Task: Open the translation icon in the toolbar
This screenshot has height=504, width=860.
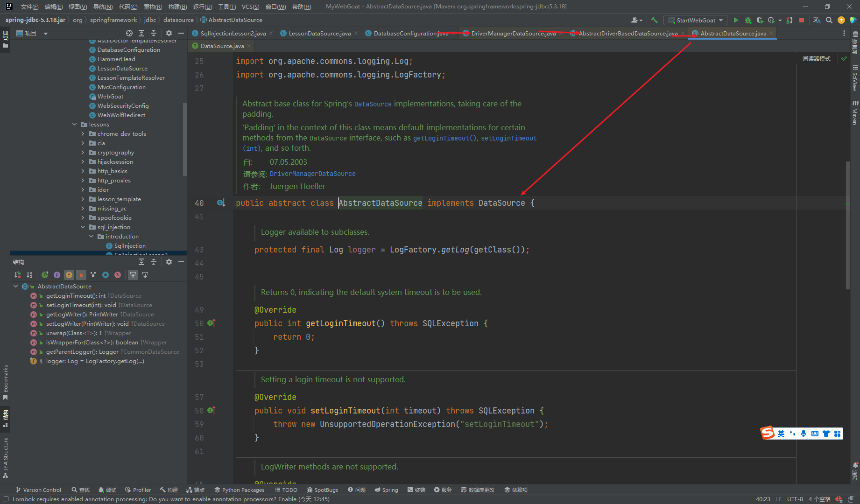Action: point(817,20)
